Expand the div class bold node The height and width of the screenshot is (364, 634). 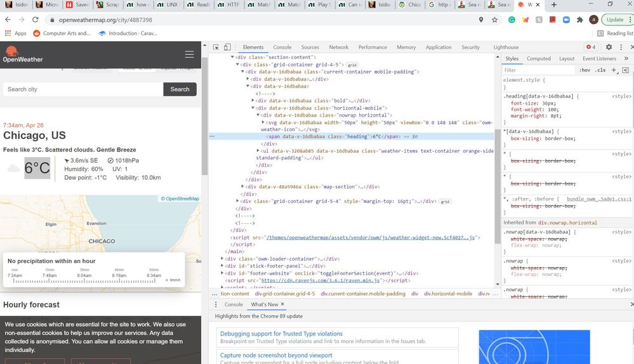pyautogui.click(x=253, y=101)
